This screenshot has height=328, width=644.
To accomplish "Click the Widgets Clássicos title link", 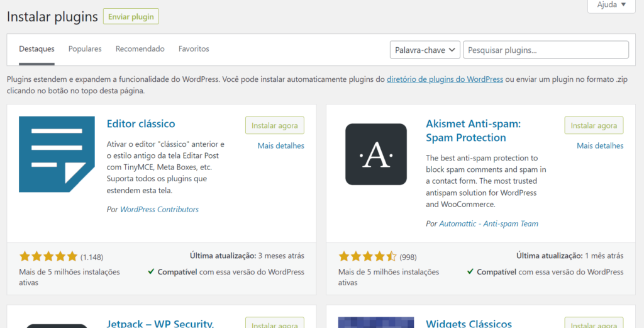I will coord(469,323).
